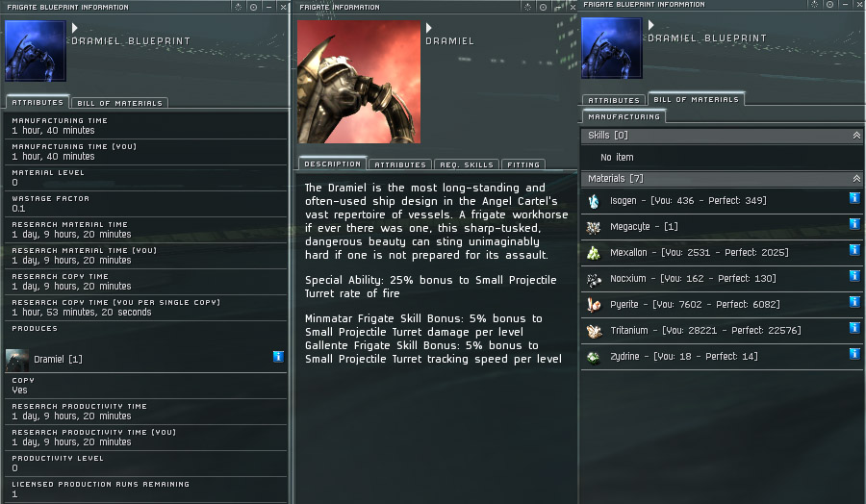The width and height of the screenshot is (866, 504).
Task: Select Attributes tab in Frigate Information
Action: (x=400, y=164)
